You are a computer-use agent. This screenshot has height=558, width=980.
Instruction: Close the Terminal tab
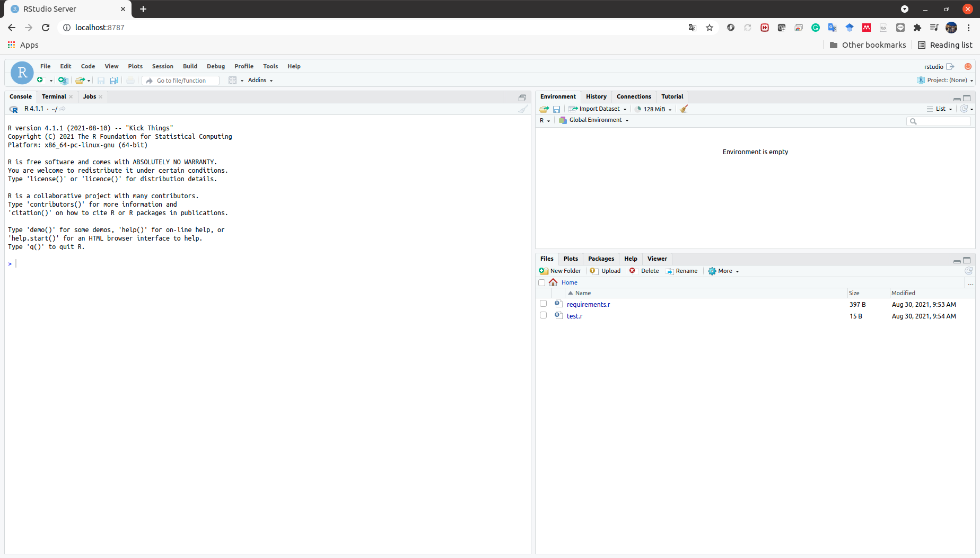pyautogui.click(x=71, y=96)
